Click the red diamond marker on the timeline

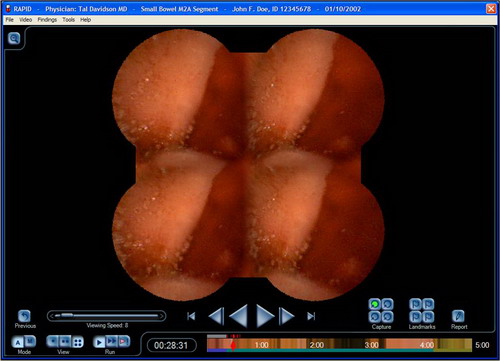tap(233, 346)
